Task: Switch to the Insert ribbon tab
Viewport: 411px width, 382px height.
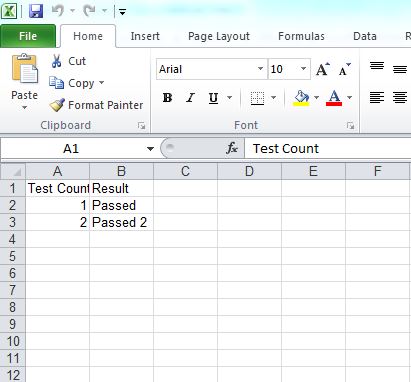Action: pos(145,36)
